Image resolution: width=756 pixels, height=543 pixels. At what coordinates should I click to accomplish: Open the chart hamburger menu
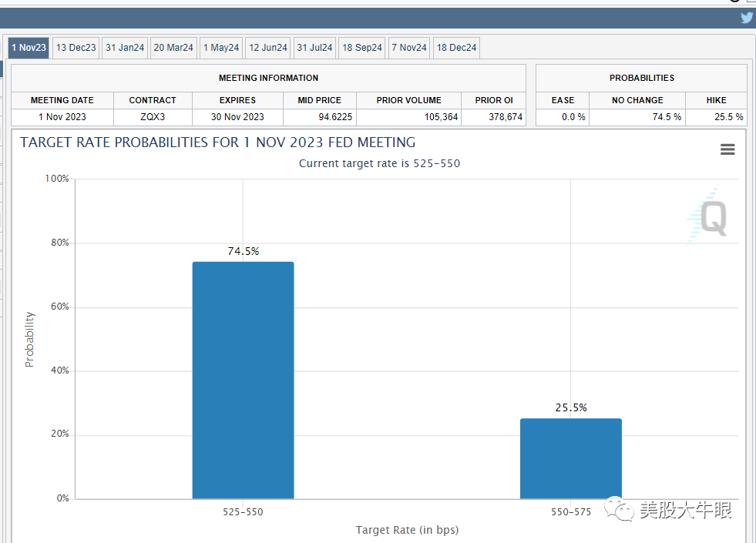click(x=727, y=149)
